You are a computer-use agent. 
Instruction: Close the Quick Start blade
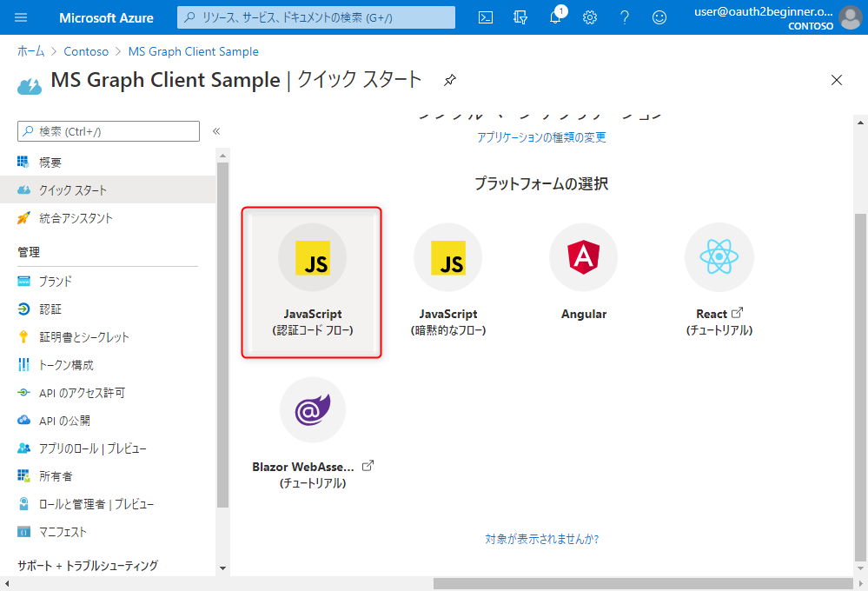click(x=837, y=80)
